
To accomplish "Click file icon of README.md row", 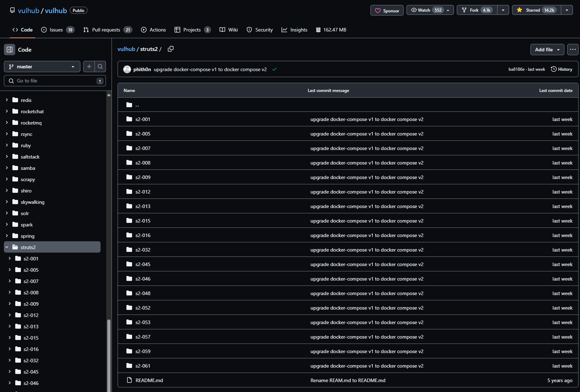I will point(129,380).
